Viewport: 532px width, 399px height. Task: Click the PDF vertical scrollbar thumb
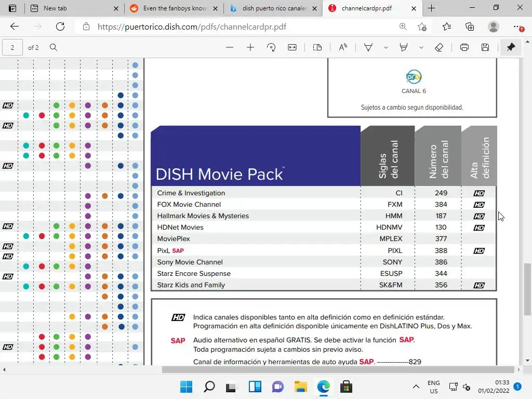click(x=527, y=289)
